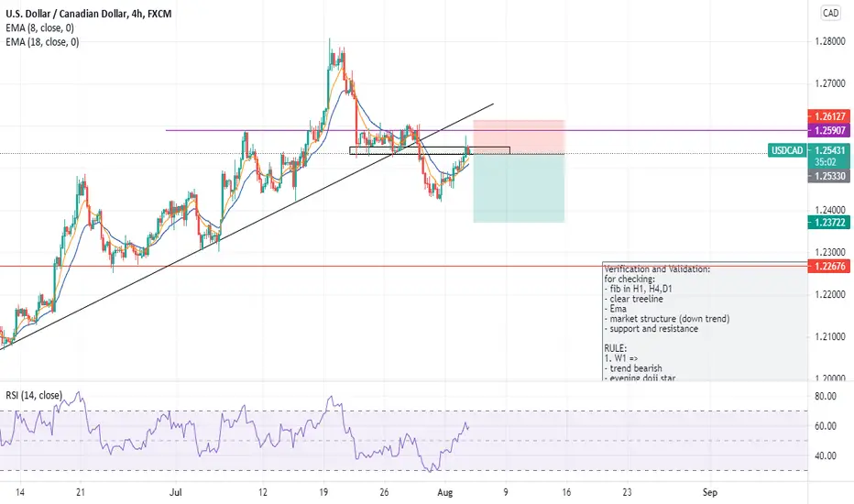Viewport: 854px width, 504px height.
Task: Click the 1.22676 red line price label
Action: click(x=828, y=266)
